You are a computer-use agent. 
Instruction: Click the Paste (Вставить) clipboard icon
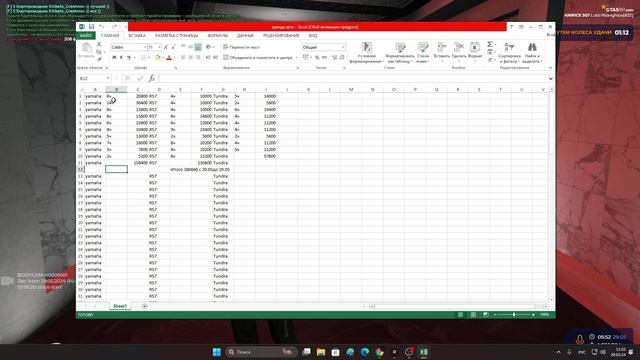86,51
